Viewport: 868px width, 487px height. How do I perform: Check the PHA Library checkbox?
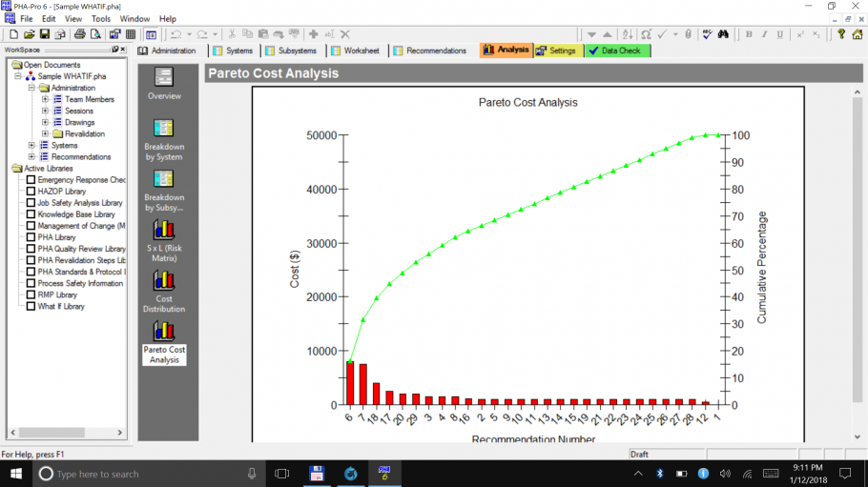[31, 237]
